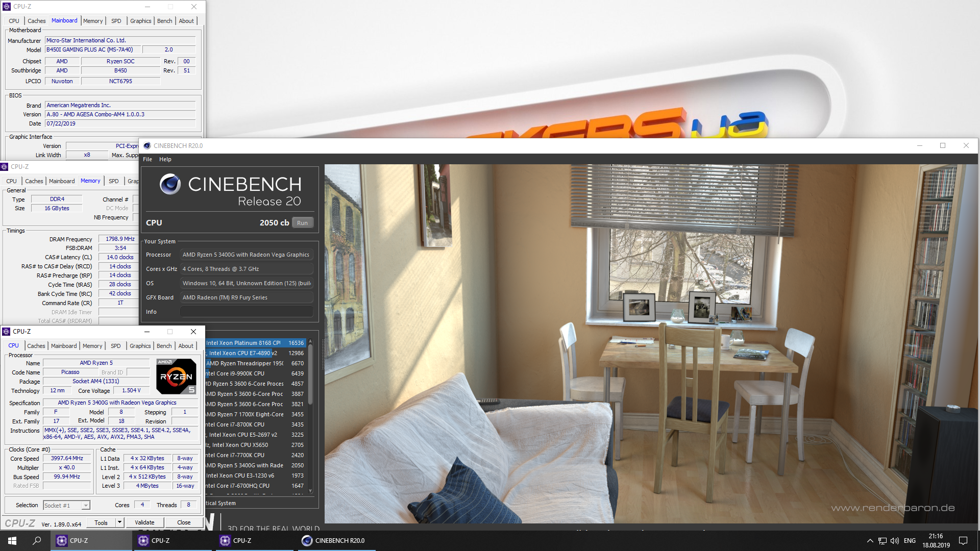Click the Validate button

click(144, 522)
